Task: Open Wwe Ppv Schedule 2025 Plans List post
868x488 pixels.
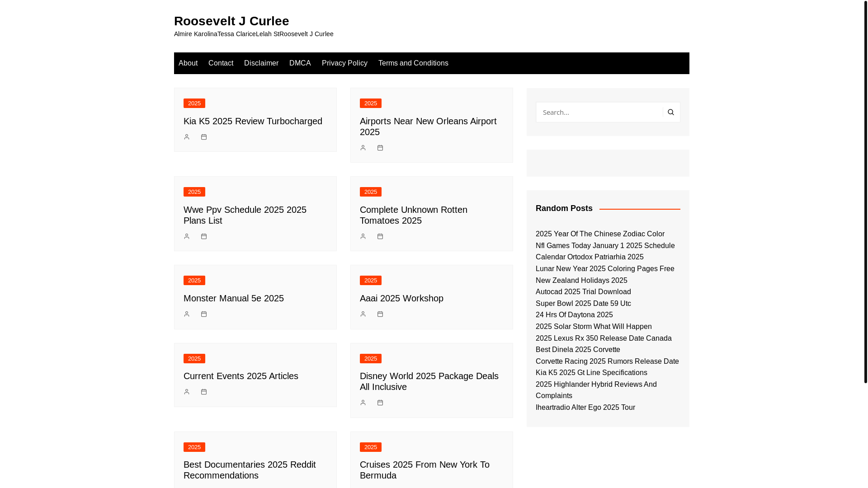Action: (x=245, y=215)
